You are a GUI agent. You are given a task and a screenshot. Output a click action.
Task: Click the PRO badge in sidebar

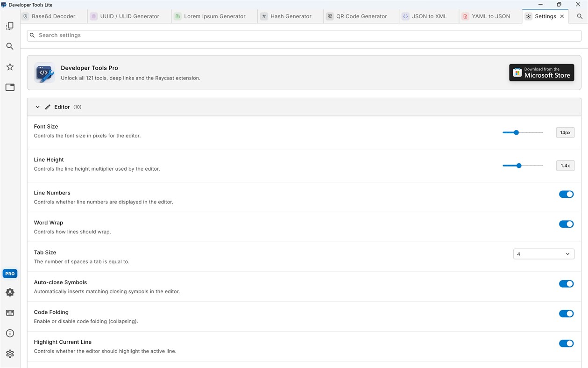[10, 274]
